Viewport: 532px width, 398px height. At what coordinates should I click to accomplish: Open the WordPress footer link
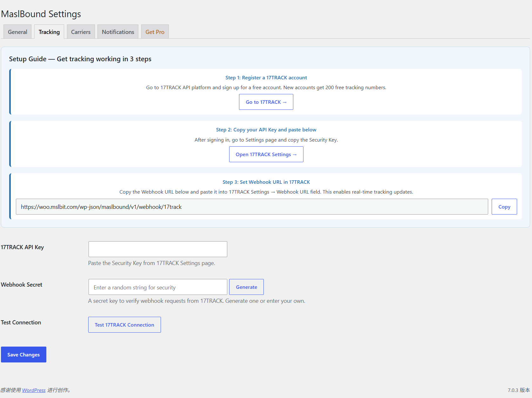tap(34, 390)
